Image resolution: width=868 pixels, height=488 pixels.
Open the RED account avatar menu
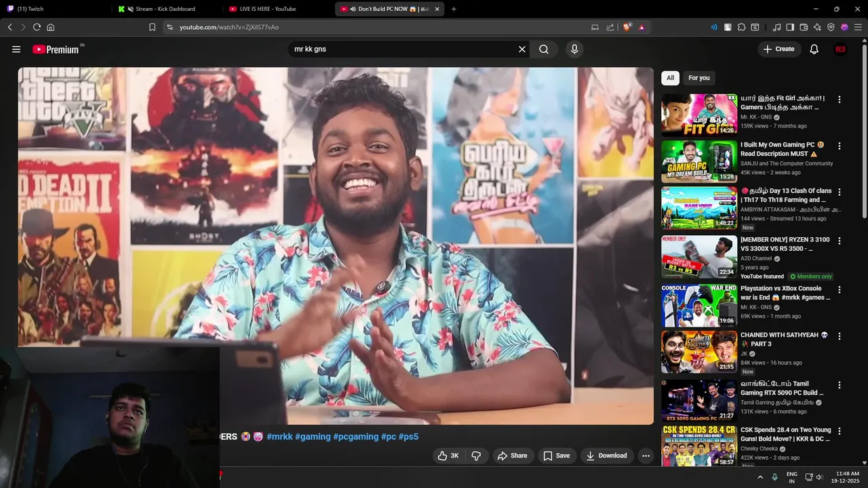point(840,49)
